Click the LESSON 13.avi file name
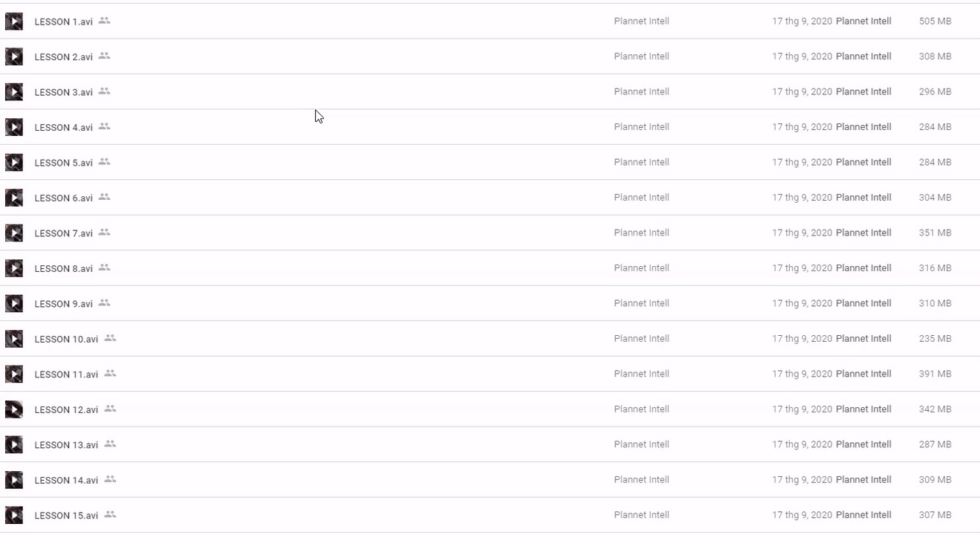 [66, 445]
